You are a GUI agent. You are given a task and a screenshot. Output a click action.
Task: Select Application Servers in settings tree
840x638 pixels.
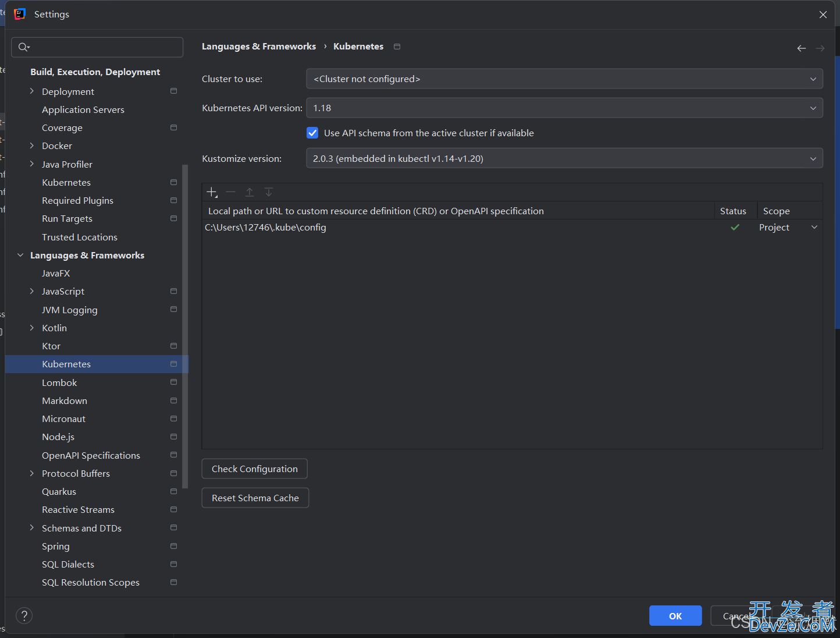[83, 109]
